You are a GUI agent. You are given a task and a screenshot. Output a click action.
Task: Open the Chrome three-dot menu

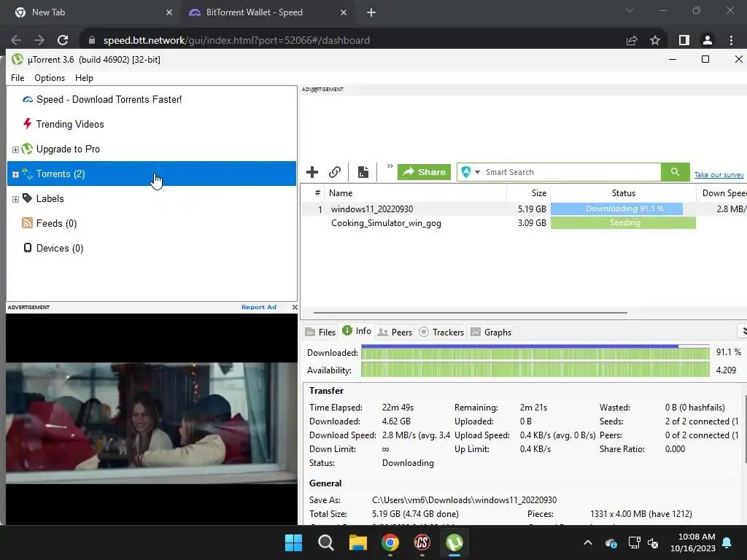tap(731, 40)
